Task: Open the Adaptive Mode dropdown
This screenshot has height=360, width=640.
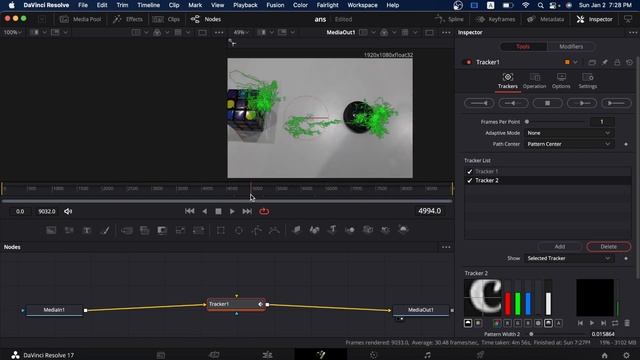Action: tap(569, 133)
